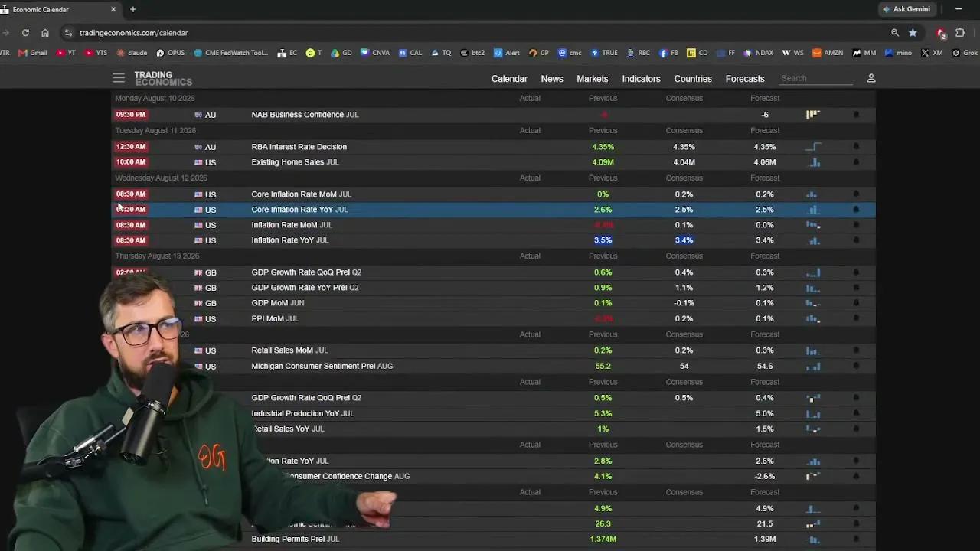Image resolution: width=980 pixels, height=551 pixels.
Task: Open the Markets nav menu
Action: 593,79
